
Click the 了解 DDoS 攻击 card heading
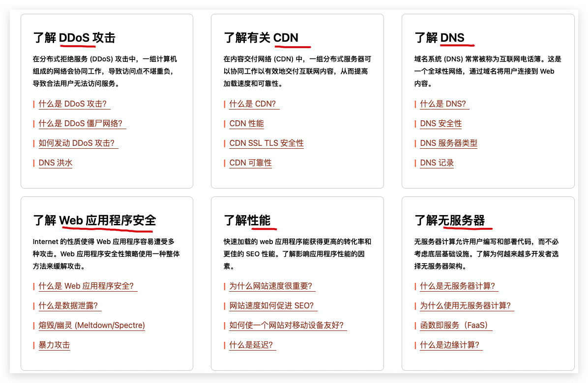click(x=74, y=38)
